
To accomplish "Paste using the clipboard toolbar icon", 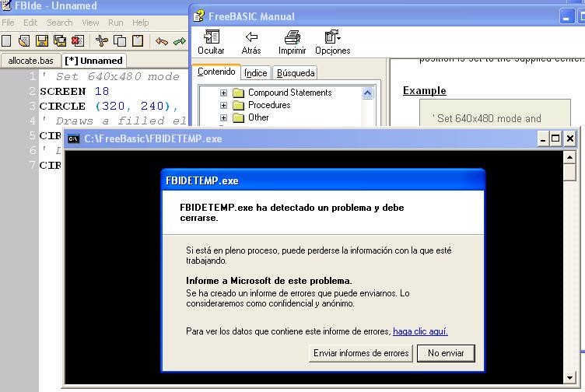I will point(138,40).
